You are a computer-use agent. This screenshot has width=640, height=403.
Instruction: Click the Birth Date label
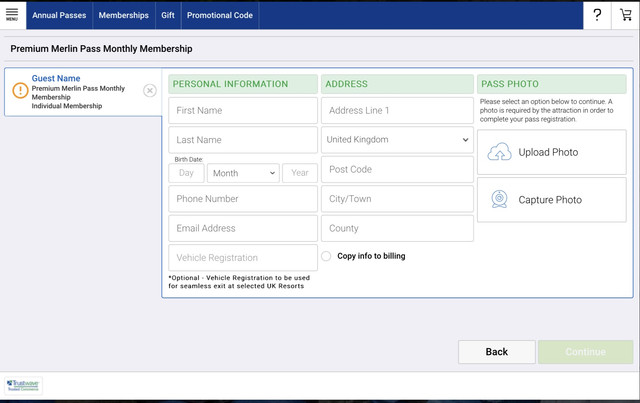click(189, 159)
